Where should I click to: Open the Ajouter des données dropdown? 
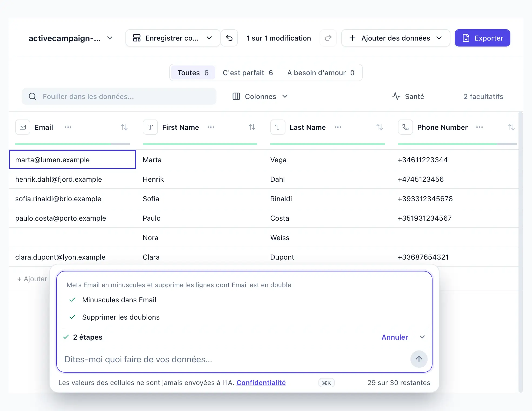[395, 38]
